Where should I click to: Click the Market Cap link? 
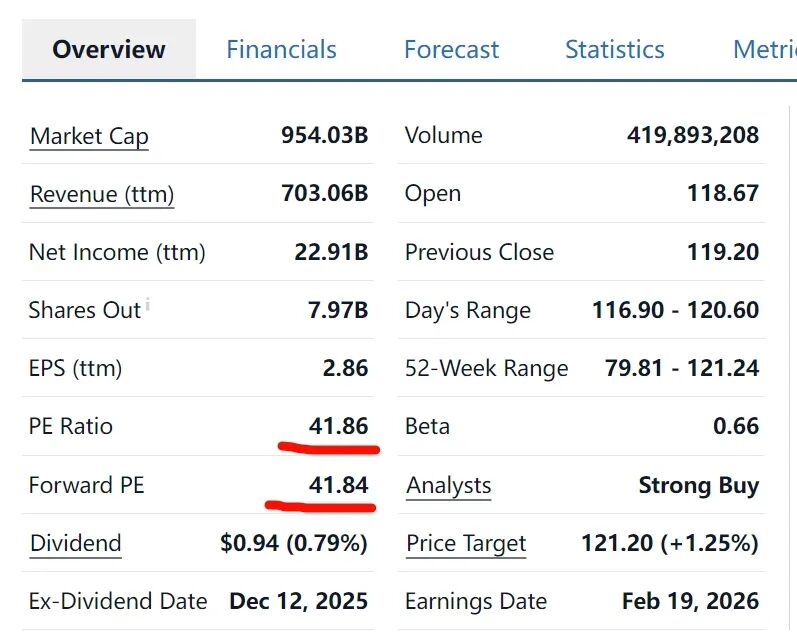[x=89, y=136]
